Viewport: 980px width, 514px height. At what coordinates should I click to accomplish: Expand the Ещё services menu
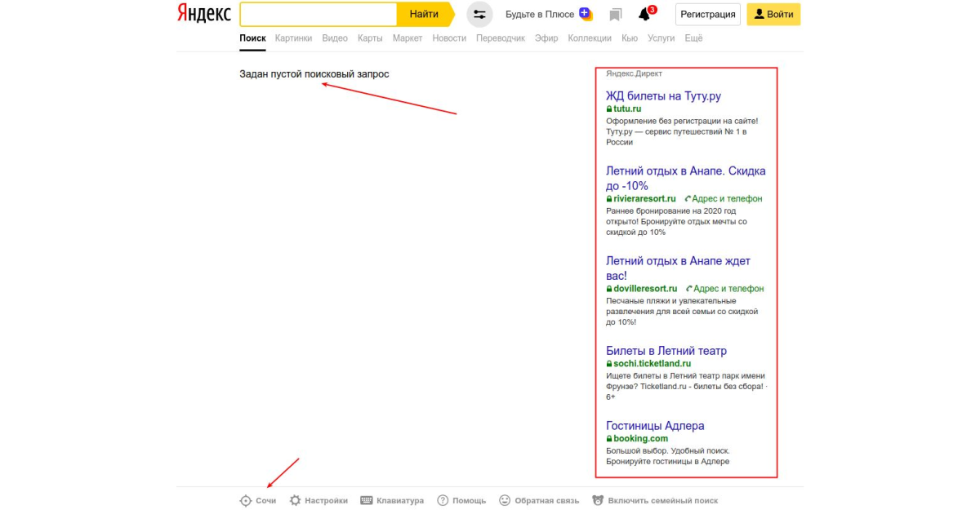click(693, 38)
